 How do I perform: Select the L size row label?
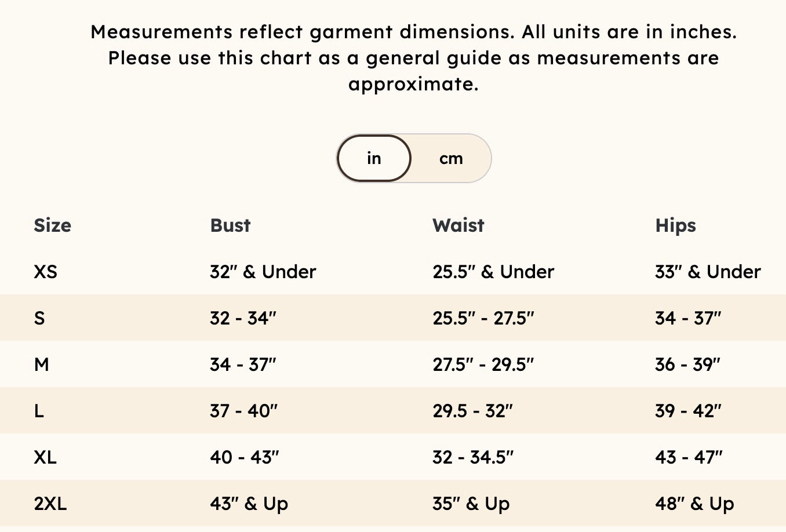(39, 411)
